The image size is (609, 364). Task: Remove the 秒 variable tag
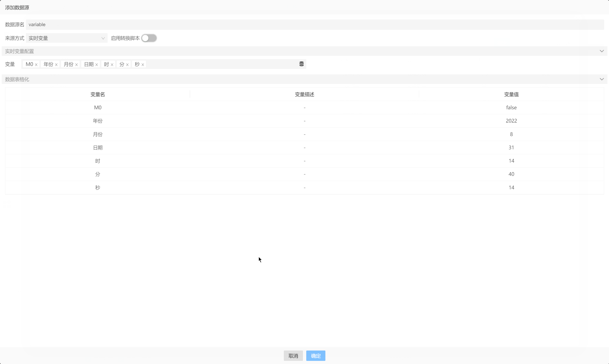click(143, 65)
